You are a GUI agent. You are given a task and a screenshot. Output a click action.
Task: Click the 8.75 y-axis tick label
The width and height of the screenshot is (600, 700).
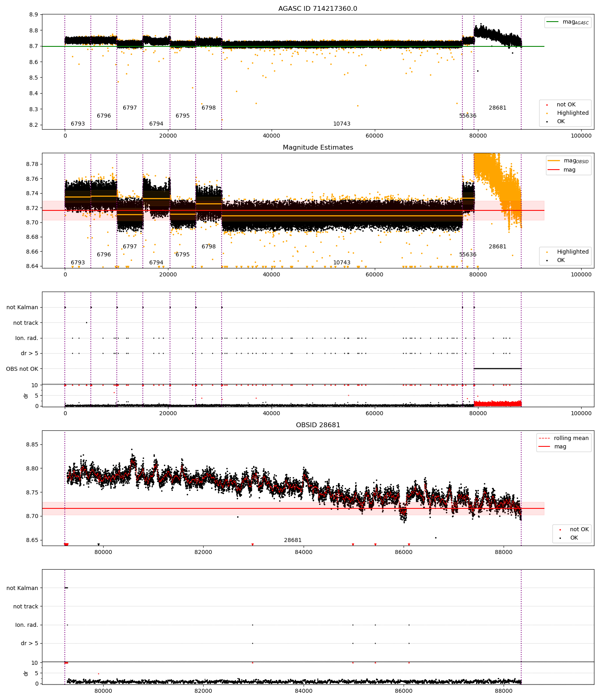coord(32,492)
